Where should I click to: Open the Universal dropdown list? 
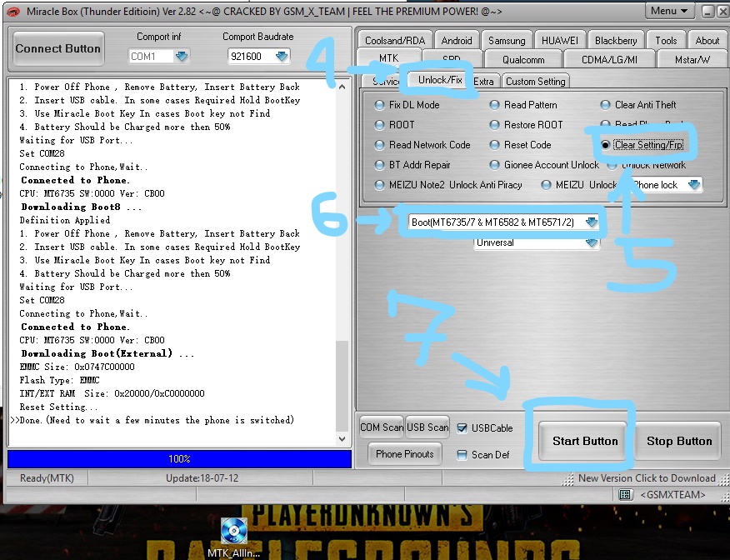(592, 242)
